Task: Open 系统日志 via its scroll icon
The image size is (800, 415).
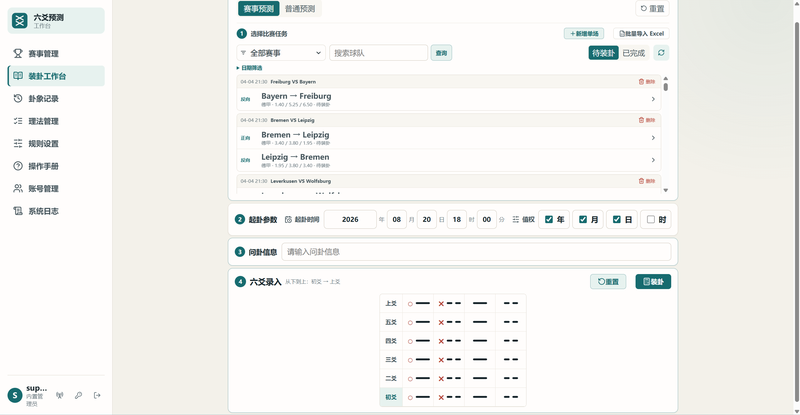Action: 18,210
